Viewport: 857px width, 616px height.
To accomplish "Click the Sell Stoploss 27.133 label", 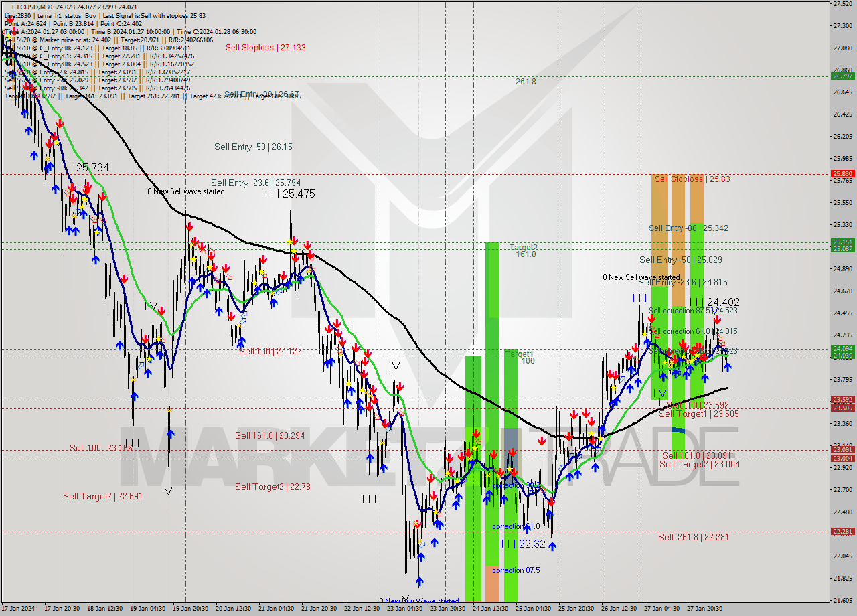I will (266, 48).
